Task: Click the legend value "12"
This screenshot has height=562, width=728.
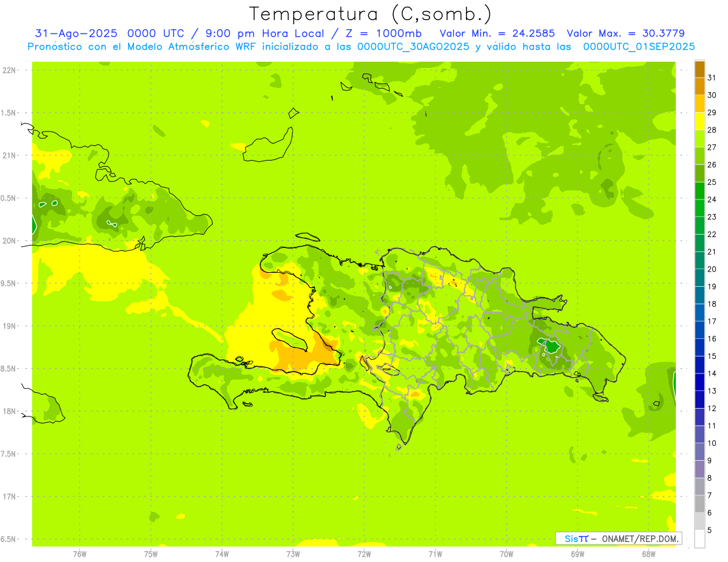Action: click(712, 409)
